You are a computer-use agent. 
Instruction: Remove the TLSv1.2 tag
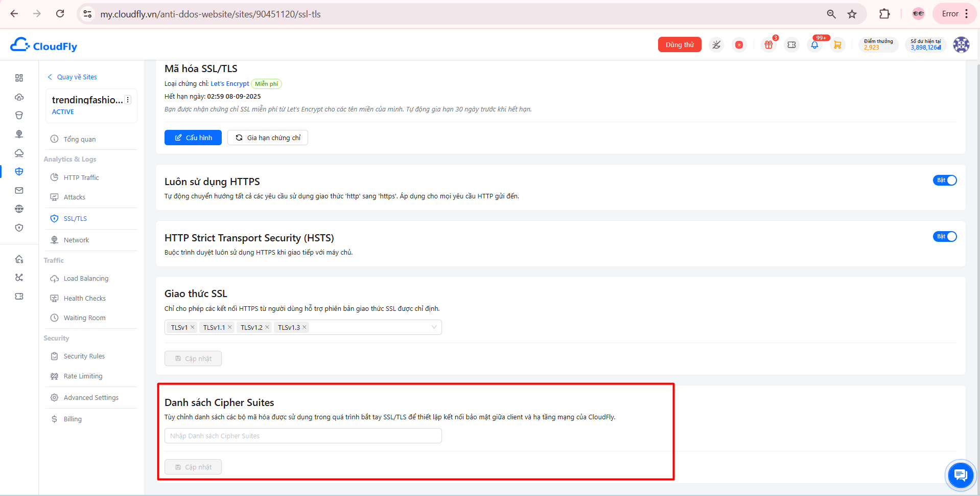pos(267,327)
